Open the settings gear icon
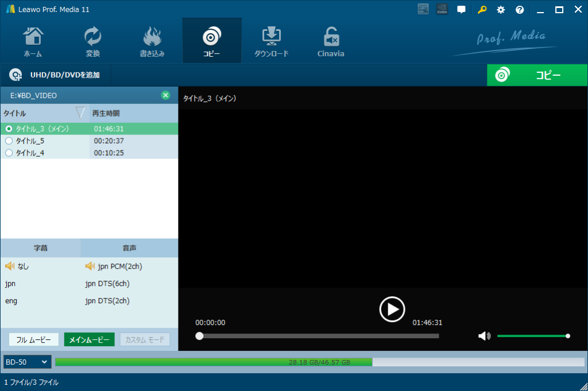 pyautogui.click(x=501, y=10)
